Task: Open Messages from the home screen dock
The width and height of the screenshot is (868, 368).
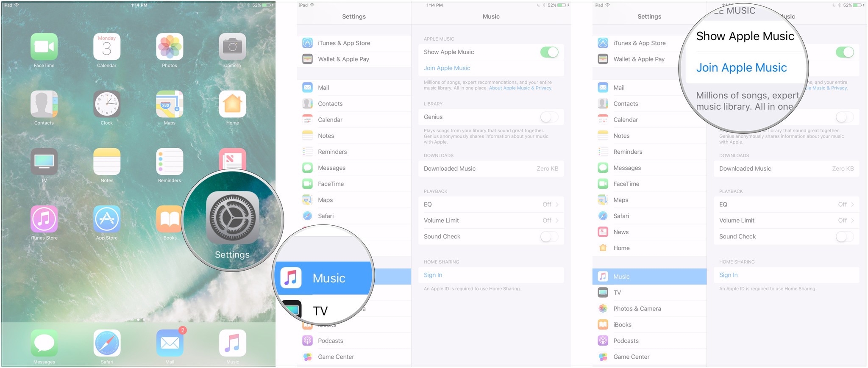Action: 44,343
